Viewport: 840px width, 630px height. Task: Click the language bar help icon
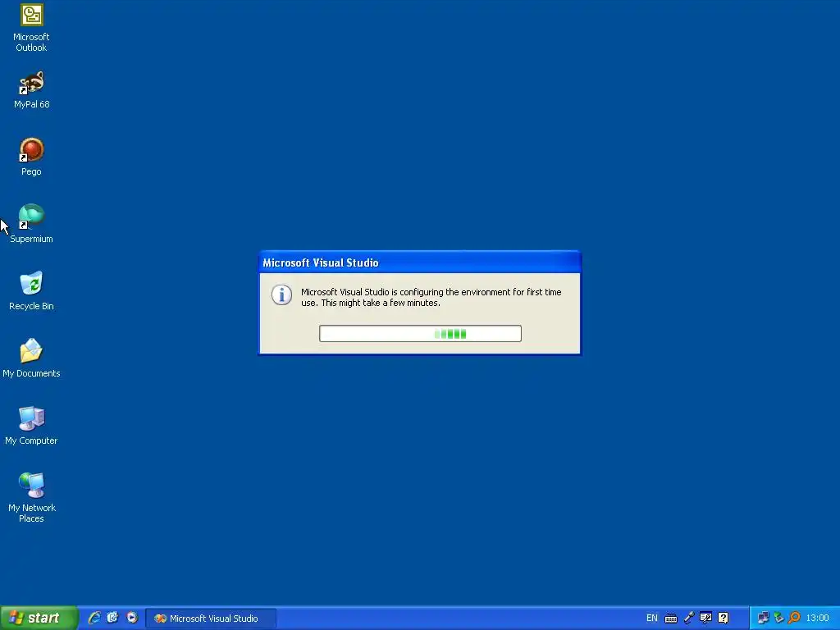724,619
